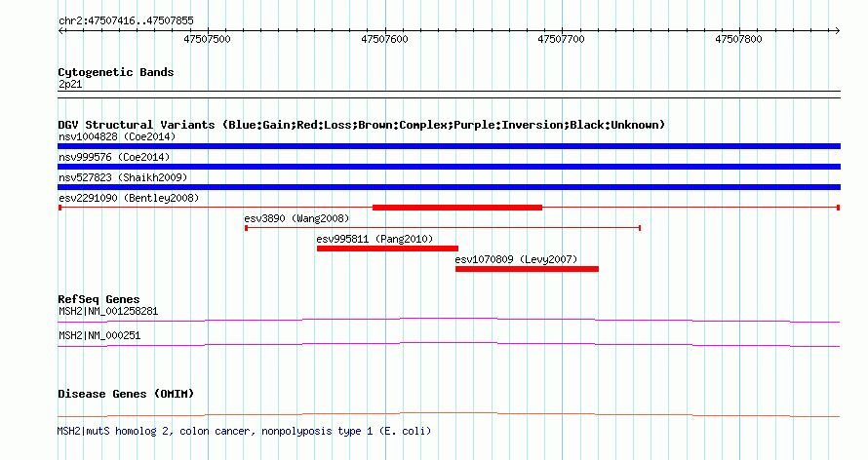Open variant esv3890 (Wang2008) label

pos(296,218)
